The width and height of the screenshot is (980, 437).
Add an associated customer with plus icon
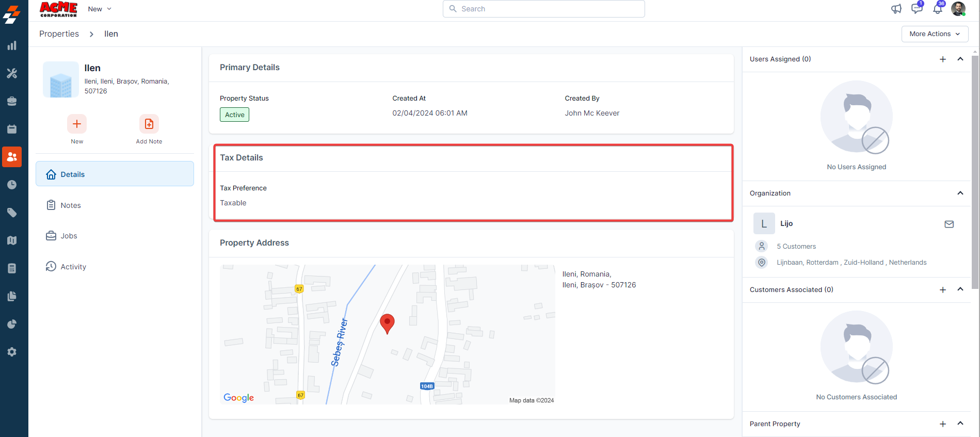point(942,290)
